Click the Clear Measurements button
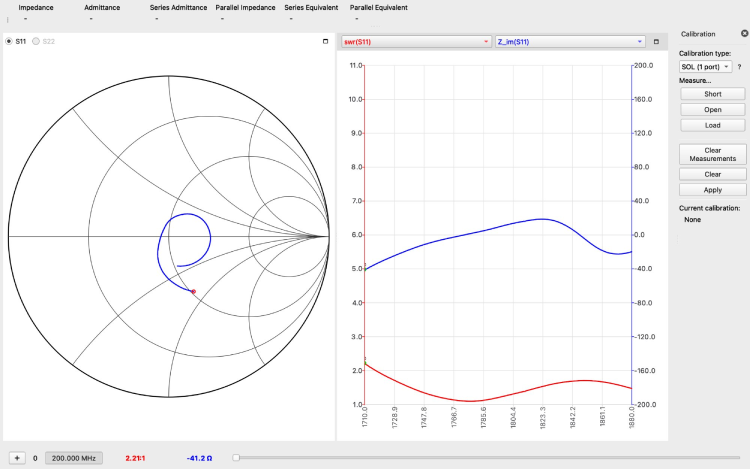 712,154
